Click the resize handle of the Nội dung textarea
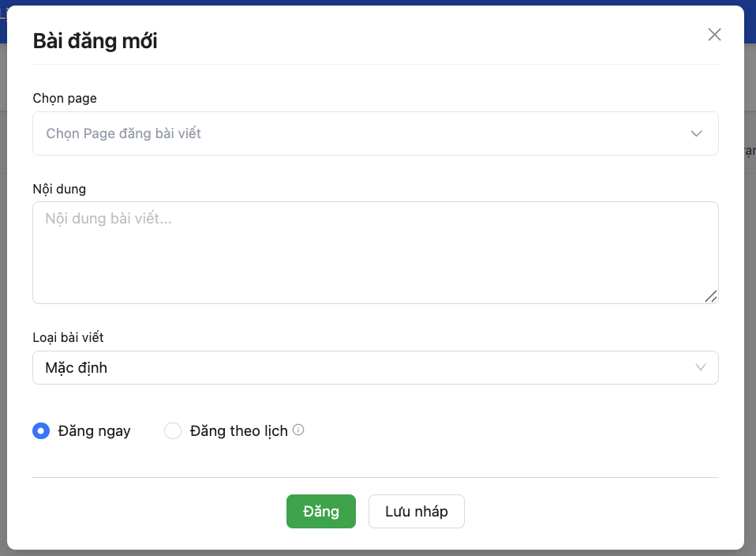The width and height of the screenshot is (756, 556). (711, 295)
